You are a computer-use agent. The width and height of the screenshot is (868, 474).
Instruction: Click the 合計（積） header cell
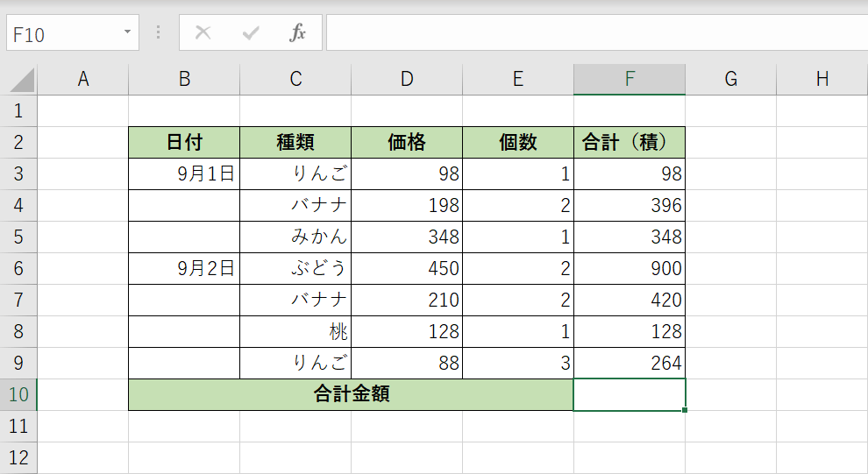click(x=630, y=143)
